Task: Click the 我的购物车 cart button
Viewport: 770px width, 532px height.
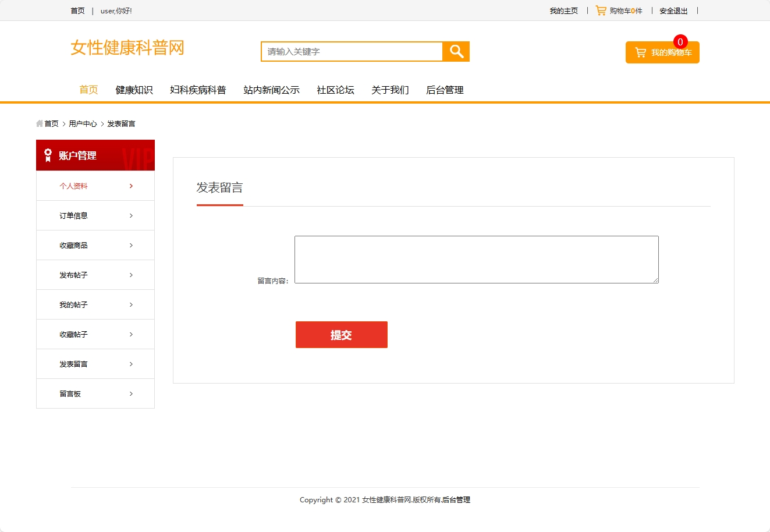Action: coord(662,52)
